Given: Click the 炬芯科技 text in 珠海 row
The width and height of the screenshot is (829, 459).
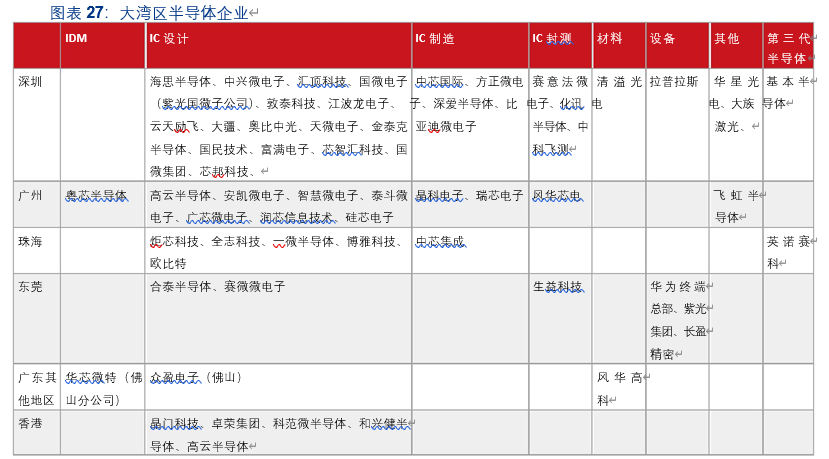Looking at the screenshot, I should (174, 242).
